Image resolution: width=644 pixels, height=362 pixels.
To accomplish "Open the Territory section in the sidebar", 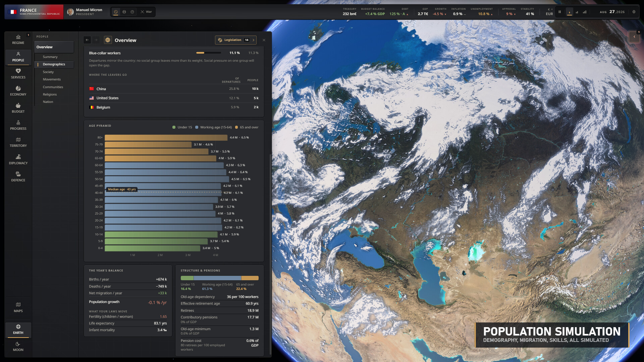I will click(18, 142).
